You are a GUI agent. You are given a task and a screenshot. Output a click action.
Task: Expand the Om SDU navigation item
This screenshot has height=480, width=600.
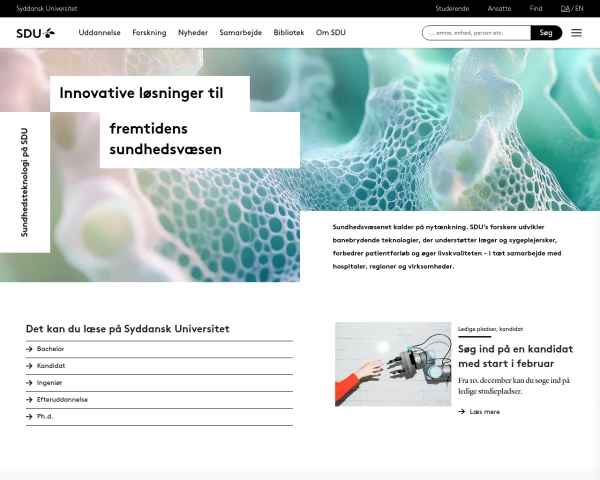tap(330, 32)
